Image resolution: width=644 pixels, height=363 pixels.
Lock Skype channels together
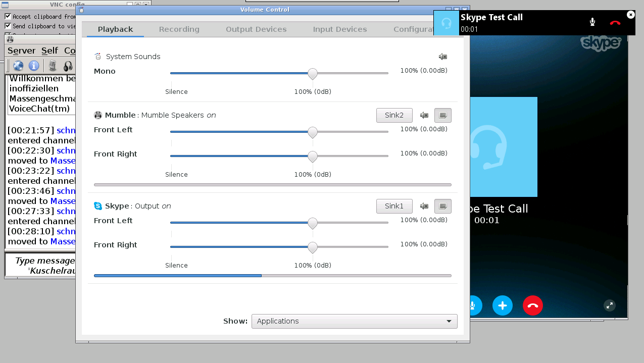click(443, 206)
